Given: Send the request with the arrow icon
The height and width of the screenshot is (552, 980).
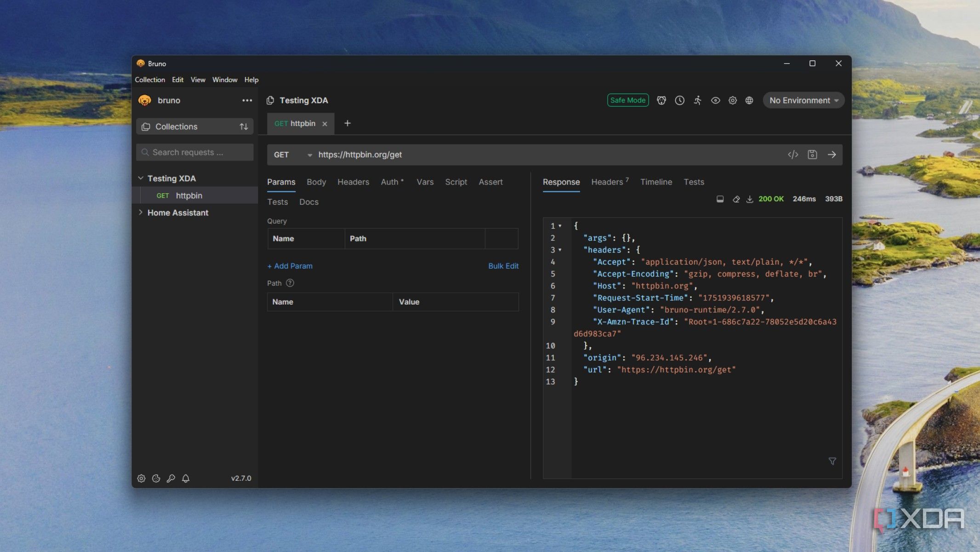Looking at the screenshot, I should pos(832,155).
